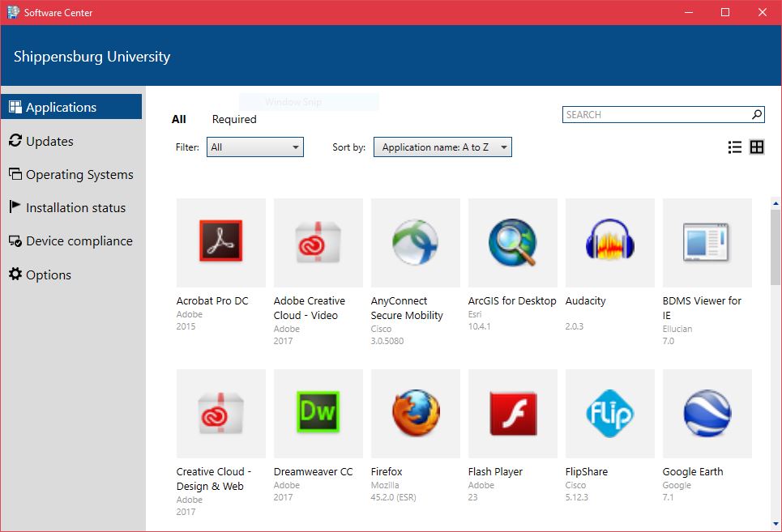The image size is (782, 532).
Task: Expand the Filter dropdown
Action: [x=255, y=147]
